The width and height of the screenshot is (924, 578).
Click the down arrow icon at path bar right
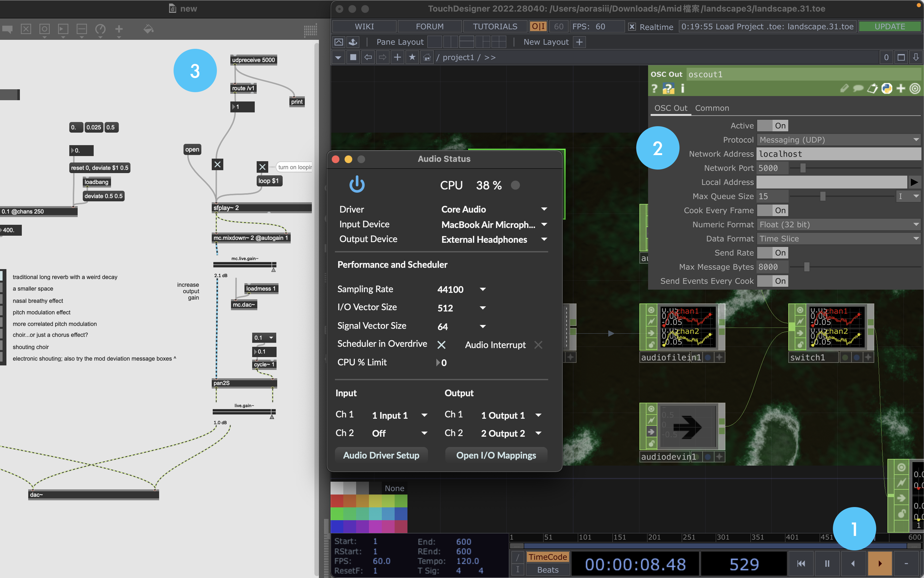click(x=916, y=57)
